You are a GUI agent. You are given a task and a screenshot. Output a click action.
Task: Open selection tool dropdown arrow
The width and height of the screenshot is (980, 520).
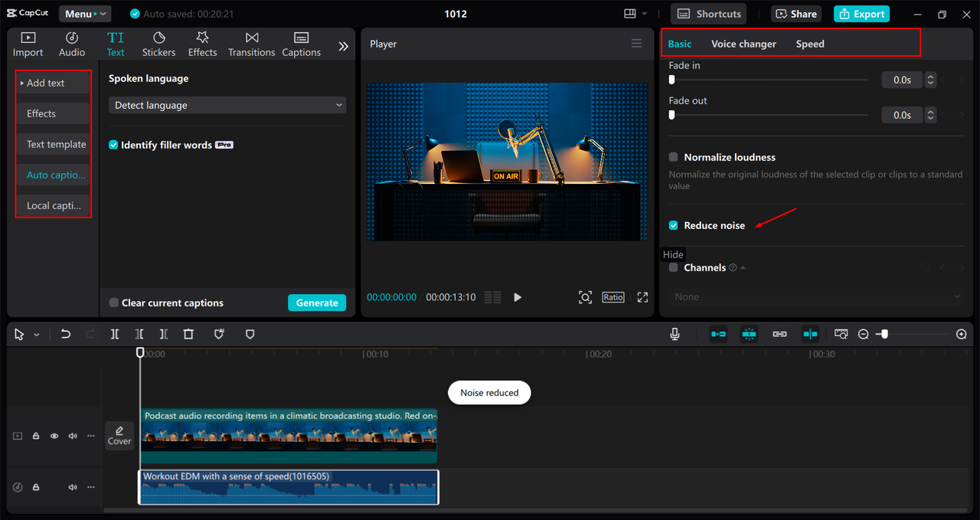36,335
